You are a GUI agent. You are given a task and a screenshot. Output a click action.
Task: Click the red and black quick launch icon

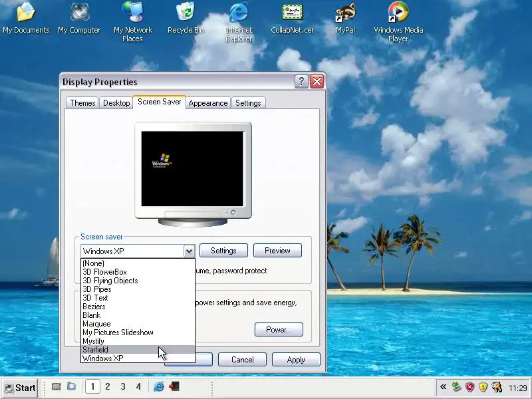point(174,386)
